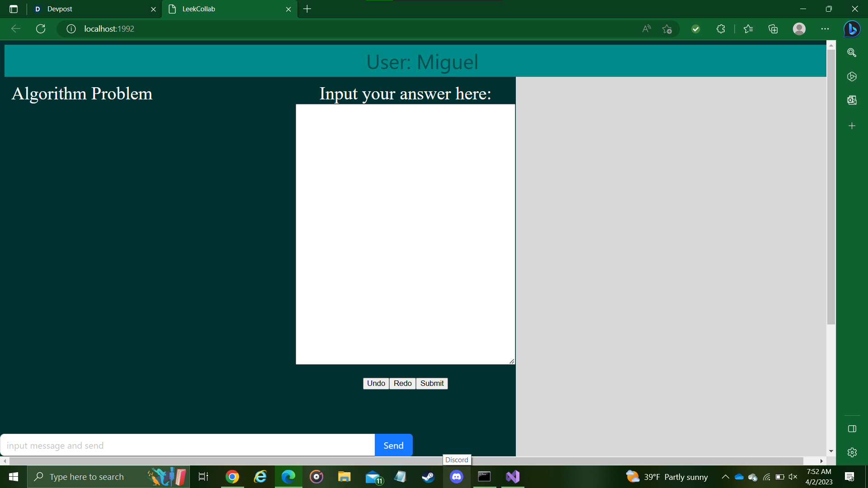Open browser Extensions puzzle icon

click(x=721, y=29)
